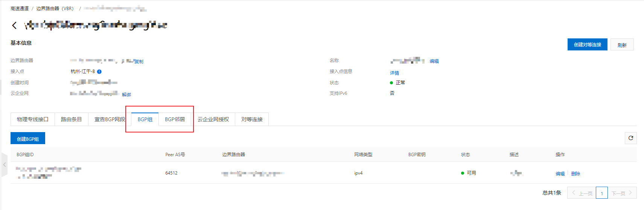Delete the BGP group via 删除
Image resolution: width=644 pixels, height=210 pixels.
(575, 173)
